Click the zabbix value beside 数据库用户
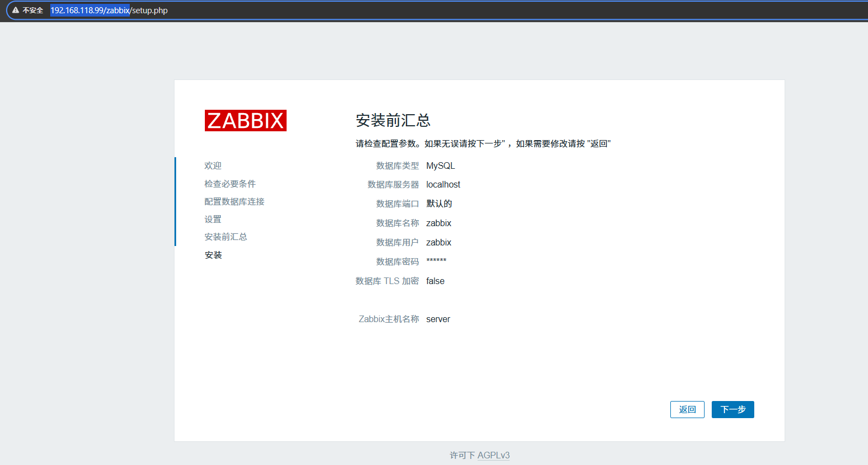868x465 pixels. coord(439,242)
